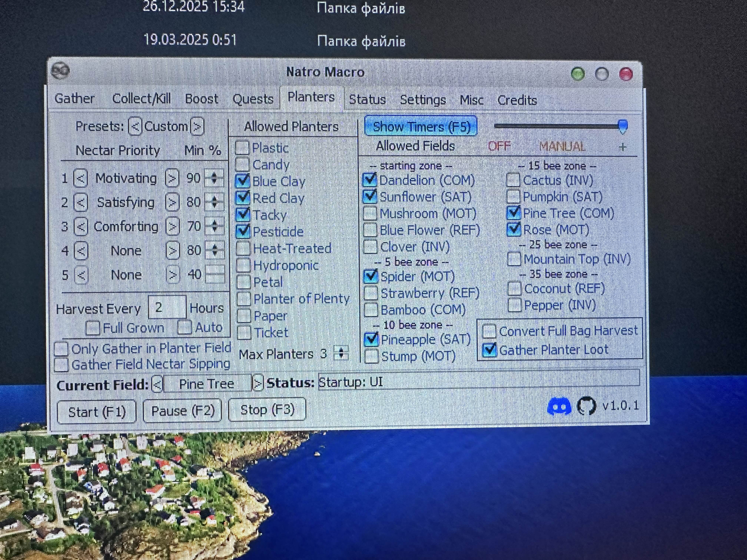Enable the Plastic planter checkbox

(242, 148)
